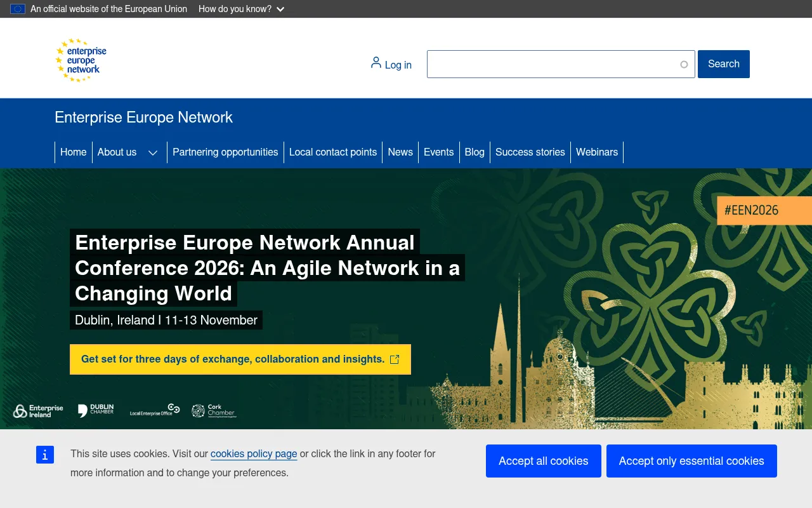Navigate to Events

(439, 152)
